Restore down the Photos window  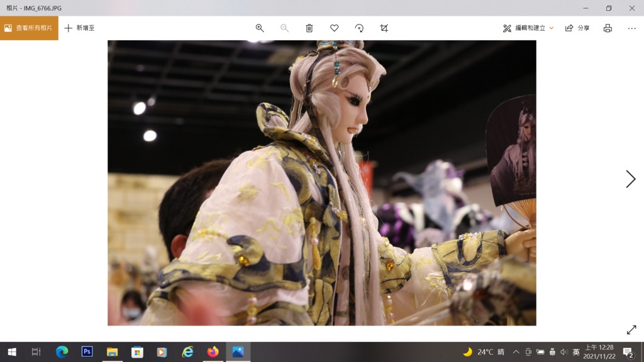click(x=609, y=8)
